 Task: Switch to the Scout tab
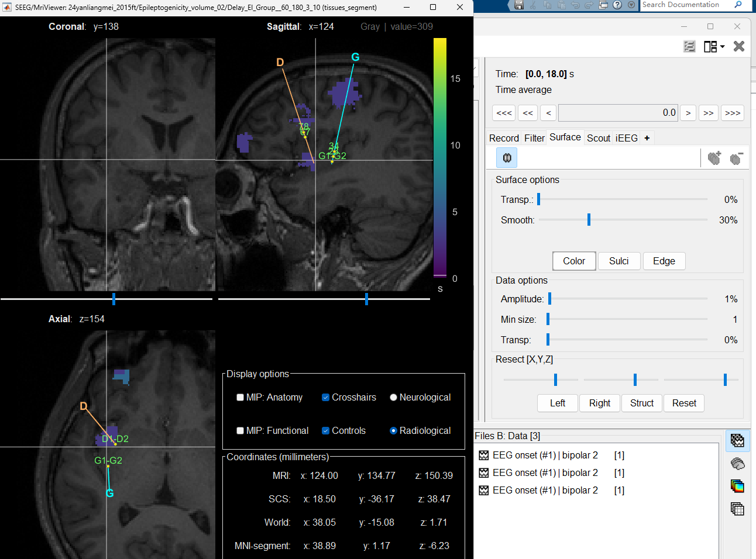(x=599, y=139)
